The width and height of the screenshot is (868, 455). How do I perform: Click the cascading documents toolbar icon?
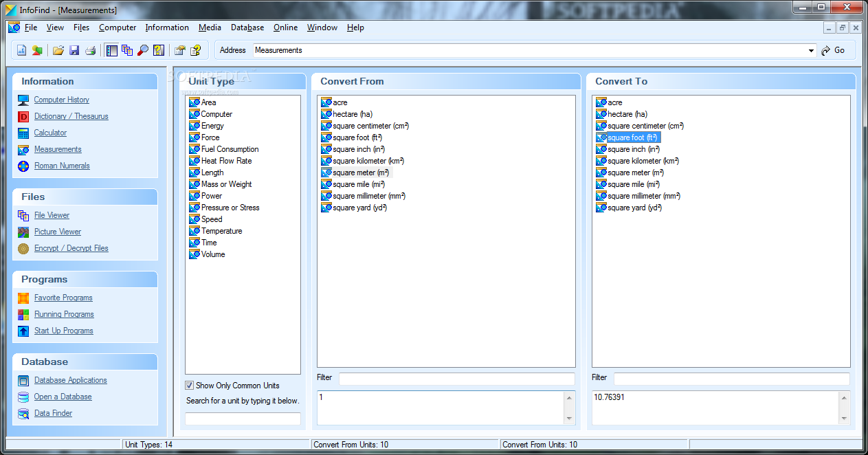tap(127, 50)
